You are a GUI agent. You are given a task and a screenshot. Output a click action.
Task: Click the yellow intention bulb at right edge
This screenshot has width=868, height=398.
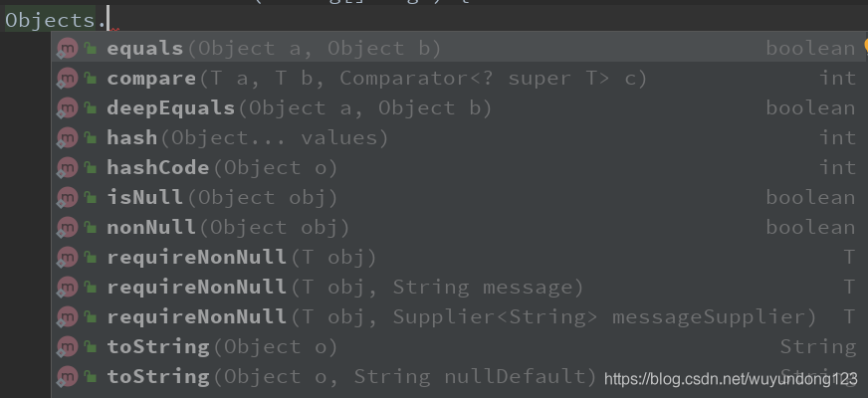coord(865,45)
